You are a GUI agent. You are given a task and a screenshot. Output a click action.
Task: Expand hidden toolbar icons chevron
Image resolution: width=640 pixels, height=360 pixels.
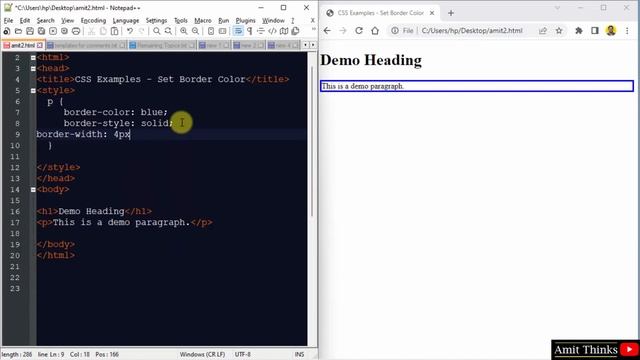313,29
